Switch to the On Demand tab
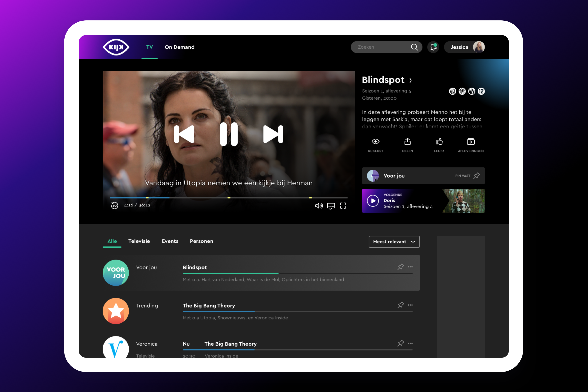 pos(179,47)
